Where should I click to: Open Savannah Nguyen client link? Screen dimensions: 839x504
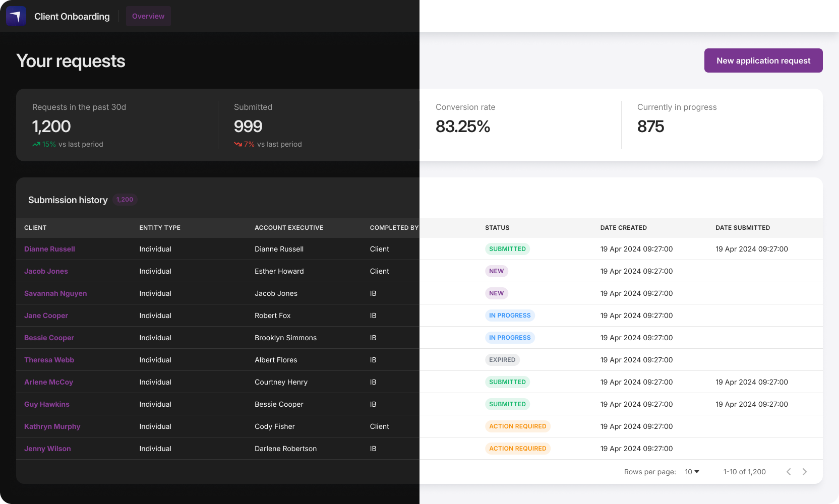click(55, 293)
